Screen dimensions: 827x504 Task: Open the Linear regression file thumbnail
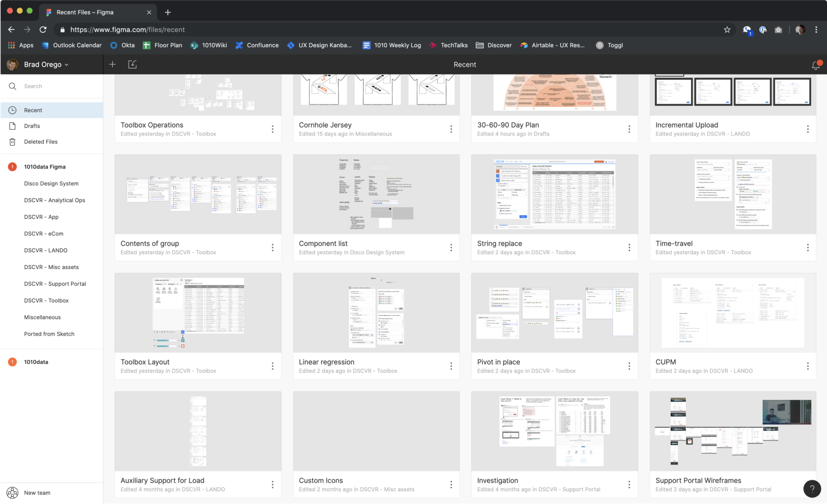point(376,313)
